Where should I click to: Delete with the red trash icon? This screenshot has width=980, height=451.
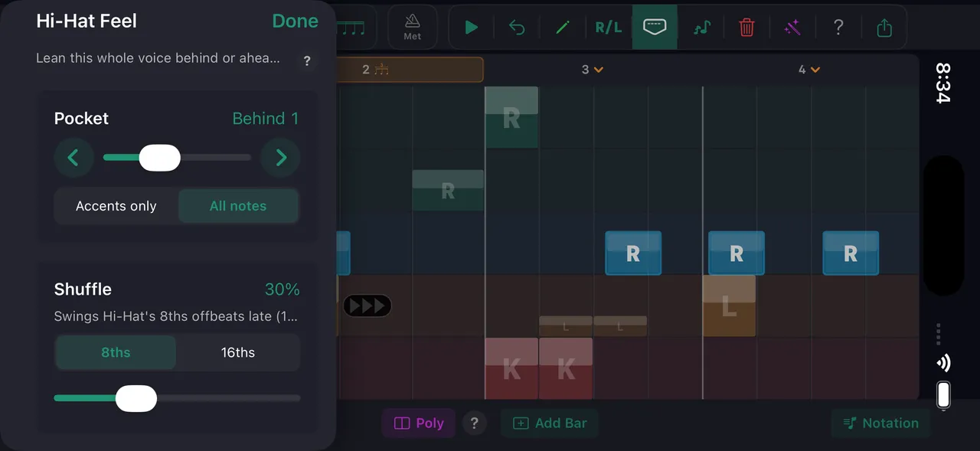coord(746,28)
